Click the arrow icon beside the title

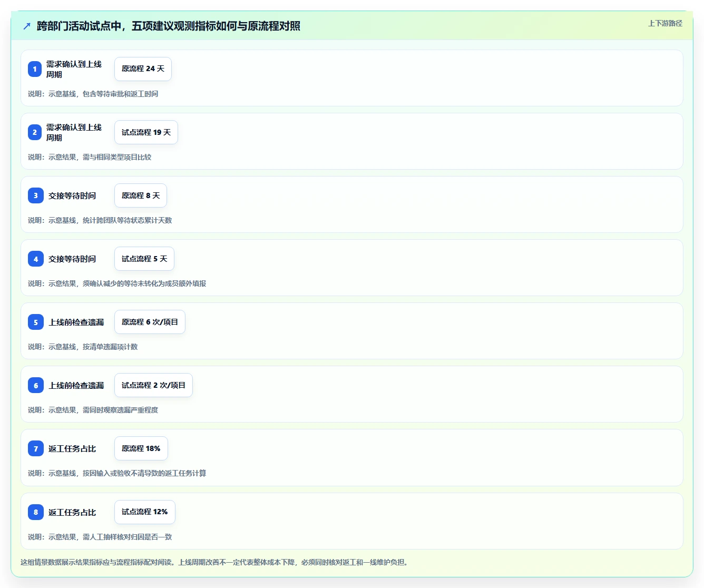pyautogui.click(x=27, y=26)
